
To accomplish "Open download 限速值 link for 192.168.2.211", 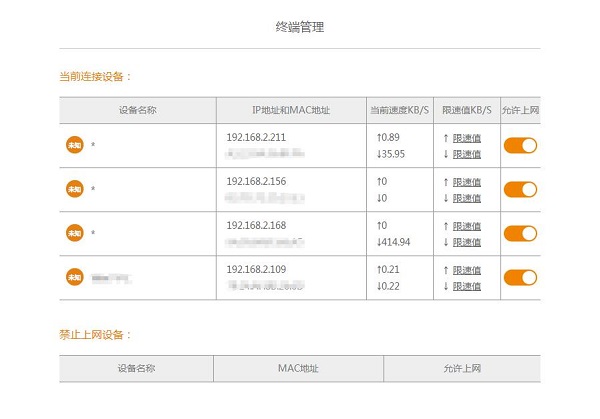I will pyautogui.click(x=467, y=154).
